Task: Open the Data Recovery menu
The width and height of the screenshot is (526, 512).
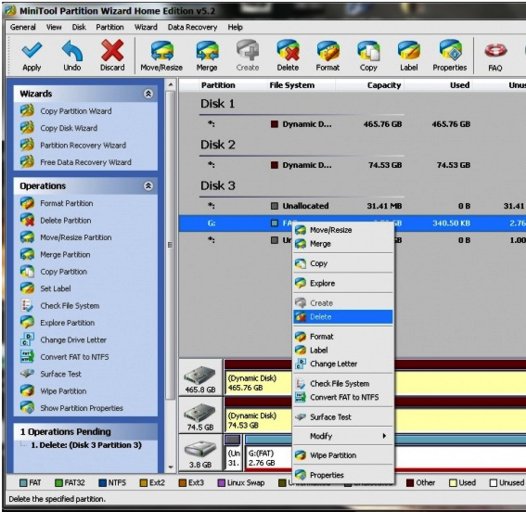Action: pos(192,27)
